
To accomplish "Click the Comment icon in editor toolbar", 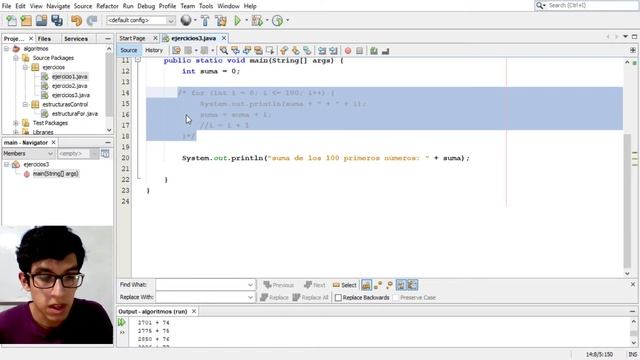I will [x=373, y=51].
